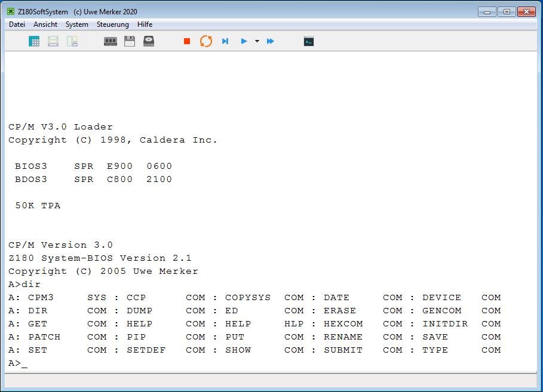Click the "PATCH" file name
543x392 pixels.
click(x=44, y=337)
